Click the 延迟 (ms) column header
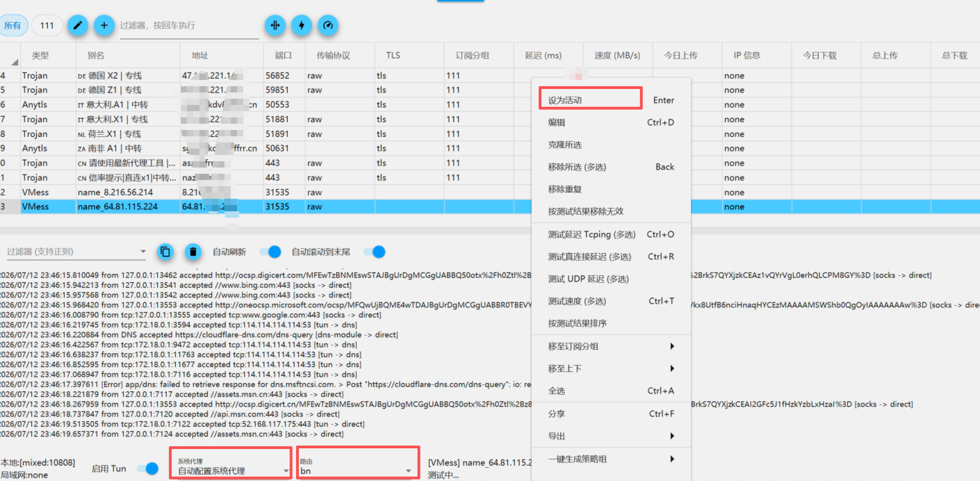Viewport: 980px width, 481px height. [x=548, y=56]
